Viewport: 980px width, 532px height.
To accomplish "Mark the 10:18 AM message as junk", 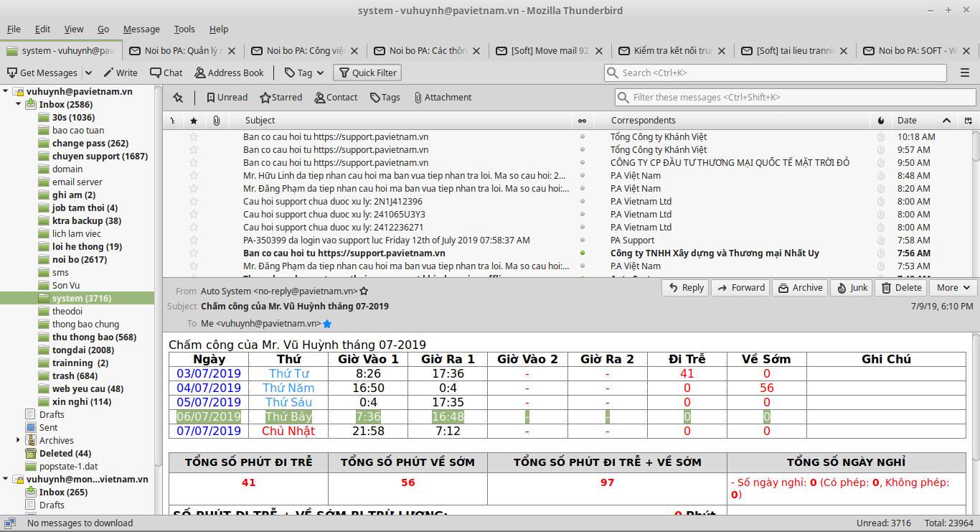I will coord(881,137).
